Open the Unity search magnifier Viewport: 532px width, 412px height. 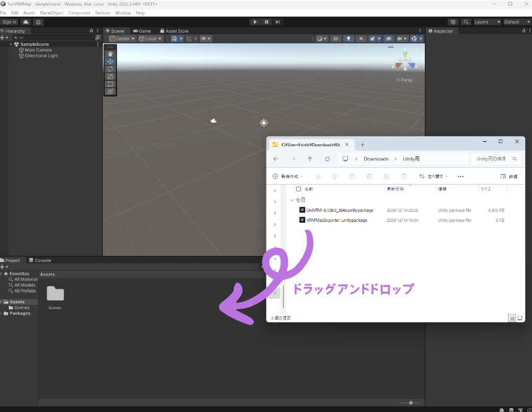coord(466,22)
